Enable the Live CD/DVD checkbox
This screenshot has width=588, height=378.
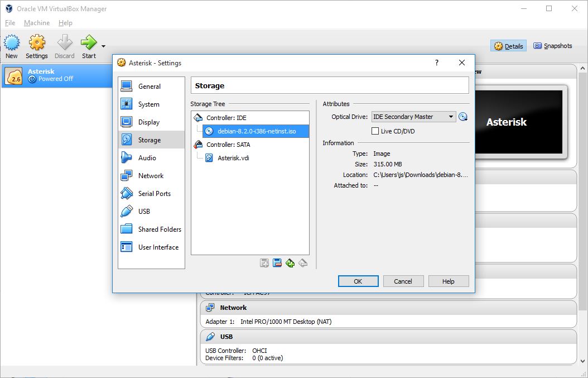(x=375, y=131)
